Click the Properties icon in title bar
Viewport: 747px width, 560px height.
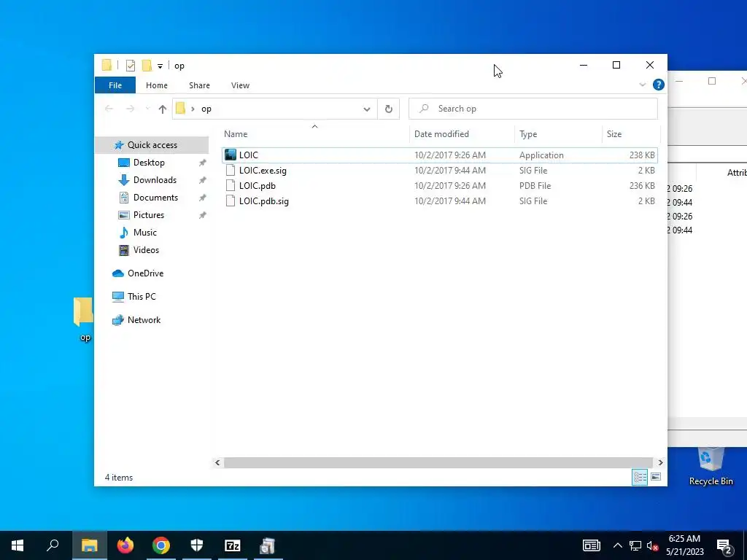[130, 66]
